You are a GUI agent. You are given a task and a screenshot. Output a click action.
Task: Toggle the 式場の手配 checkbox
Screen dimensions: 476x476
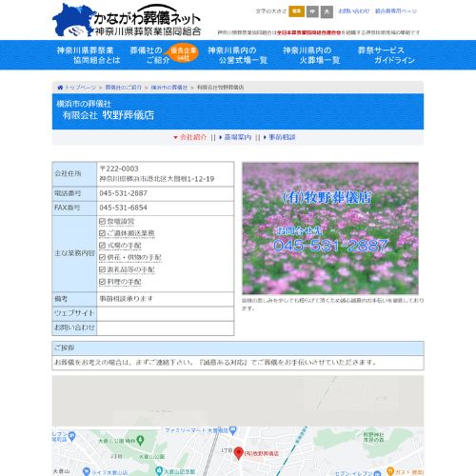[x=102, y=246]
